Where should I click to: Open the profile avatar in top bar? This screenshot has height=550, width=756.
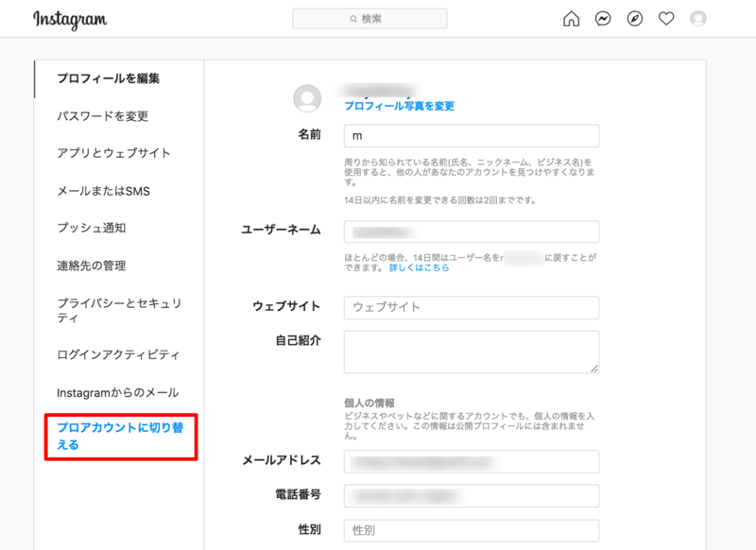coord(698,19)
